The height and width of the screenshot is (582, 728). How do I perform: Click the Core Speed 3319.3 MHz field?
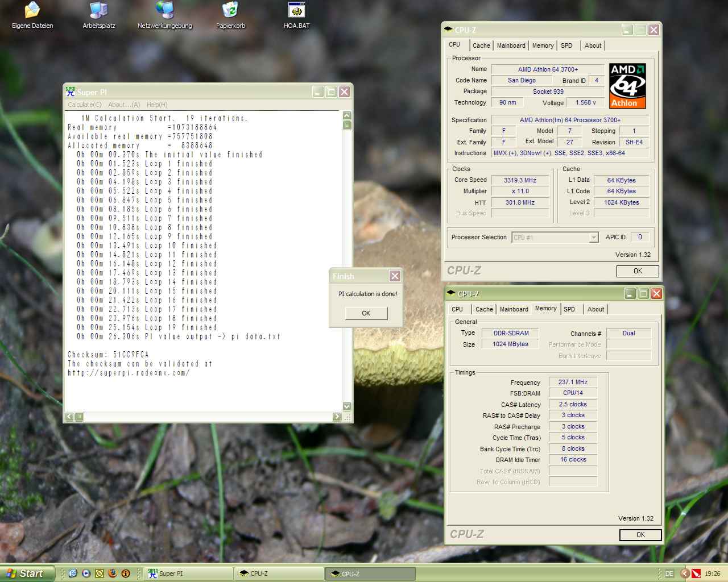click(520, 180)
